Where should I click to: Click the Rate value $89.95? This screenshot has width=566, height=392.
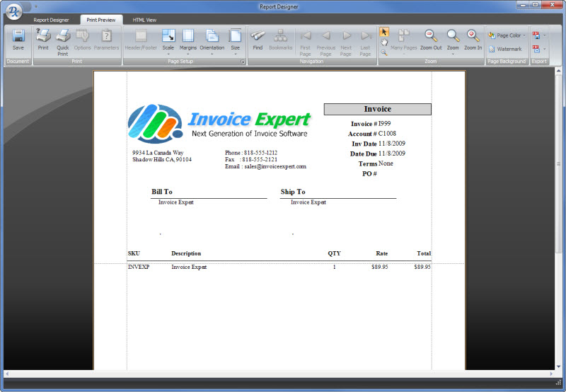[379, 267]
